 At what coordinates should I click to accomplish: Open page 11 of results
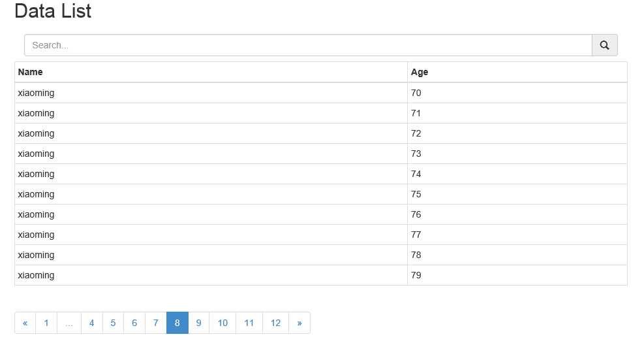249,323
